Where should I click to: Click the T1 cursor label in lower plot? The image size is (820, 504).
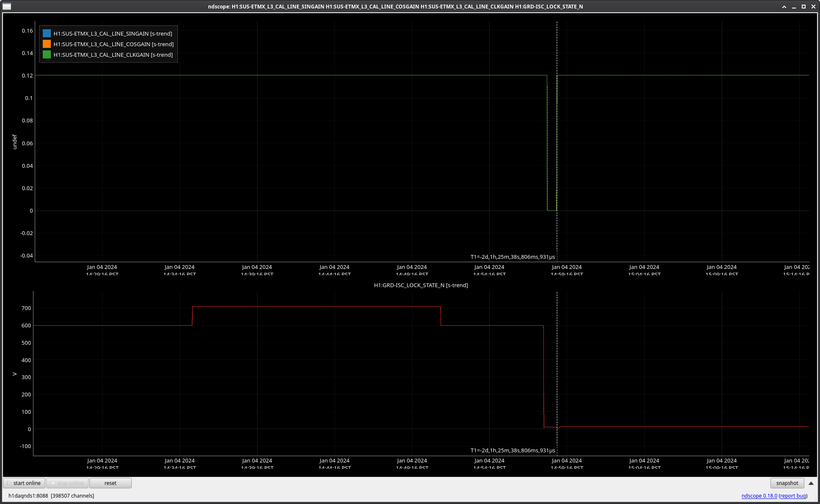(x=512, y=450)
